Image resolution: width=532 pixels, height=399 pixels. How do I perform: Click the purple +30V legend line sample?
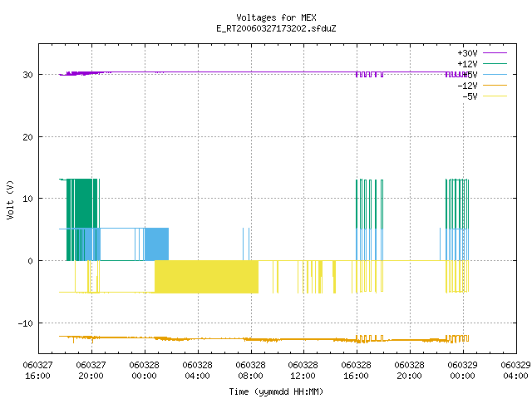click(x=495, y=53)
